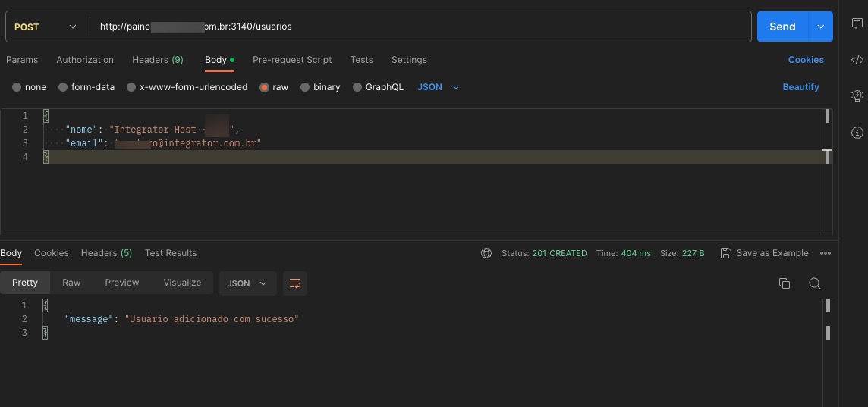Open the Test Results tab
The height and width of the screenshot is (407, 868).
tap(171, 253)
